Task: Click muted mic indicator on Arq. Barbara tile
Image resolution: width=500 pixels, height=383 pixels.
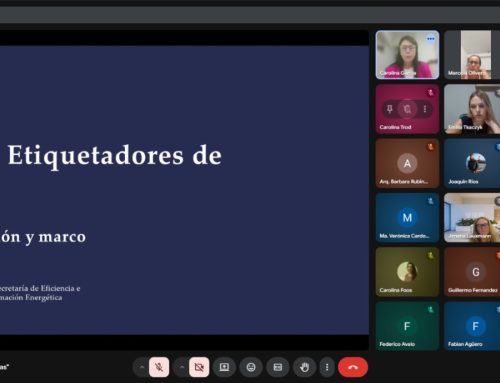Action: click(430, 147)
